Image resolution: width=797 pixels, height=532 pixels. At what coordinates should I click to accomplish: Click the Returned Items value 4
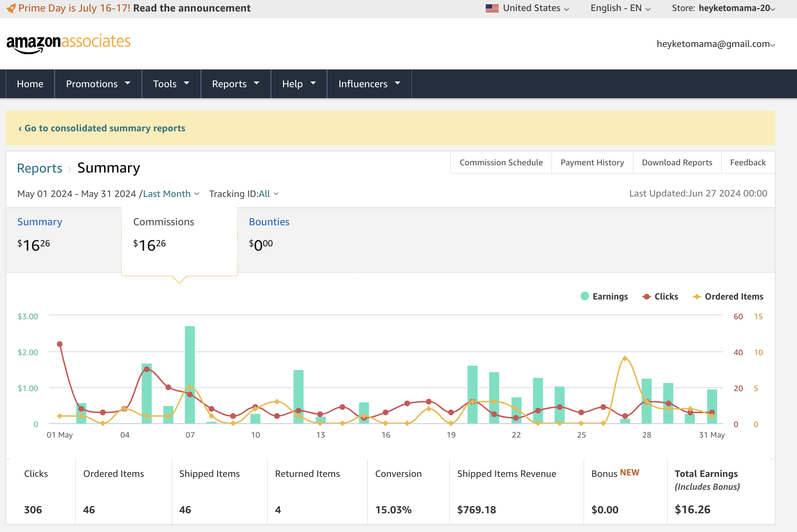click(x=278, y=509)
